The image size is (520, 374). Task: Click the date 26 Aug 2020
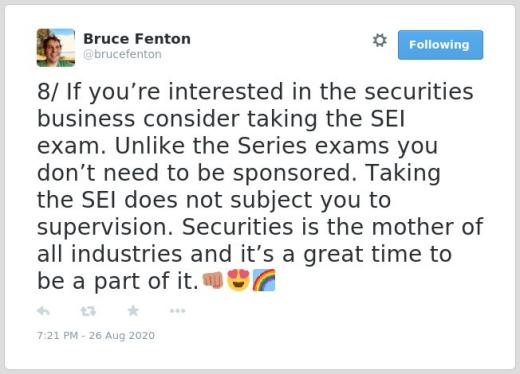(x=122, y=335)
